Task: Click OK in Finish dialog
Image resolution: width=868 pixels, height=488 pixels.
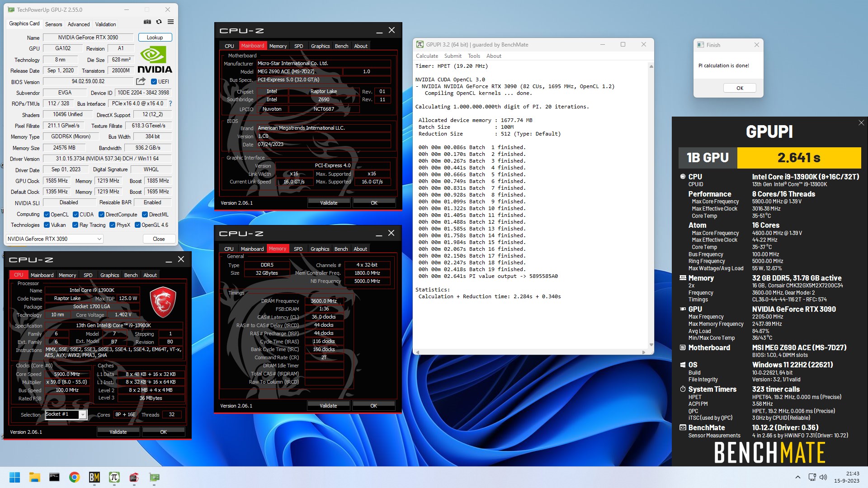Action: [740, 88]
